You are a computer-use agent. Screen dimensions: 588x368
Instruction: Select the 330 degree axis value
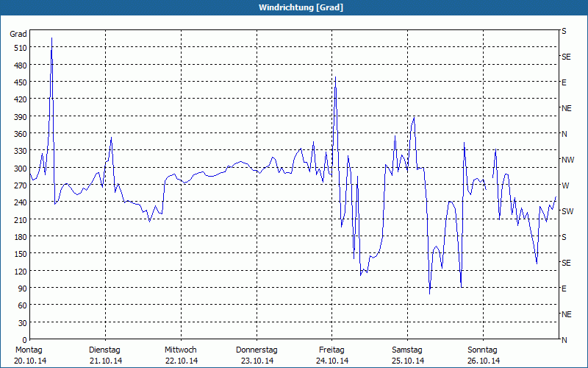(x=21, y=151)
